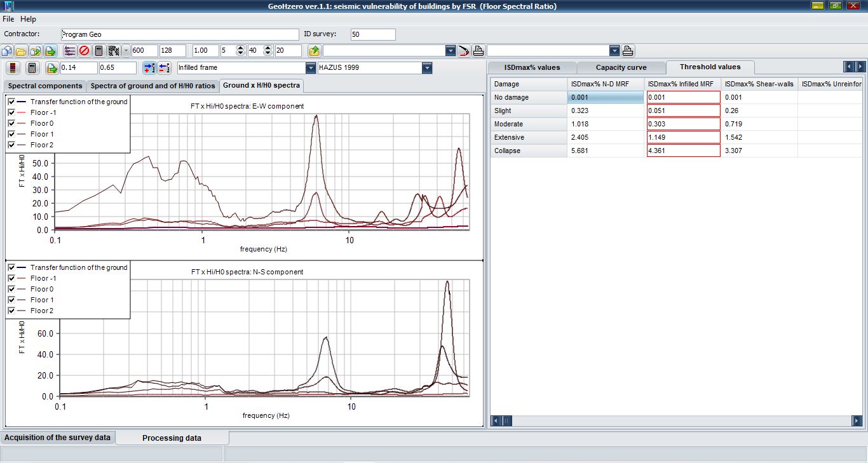Viewport: 868px width, 463px height.
Task: Switch to ISDmax% values tab
Action: [532, 67]
